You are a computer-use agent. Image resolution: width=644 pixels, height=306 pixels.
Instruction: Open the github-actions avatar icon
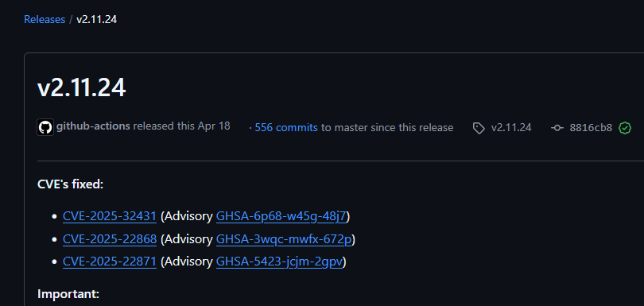pos(45,127)
